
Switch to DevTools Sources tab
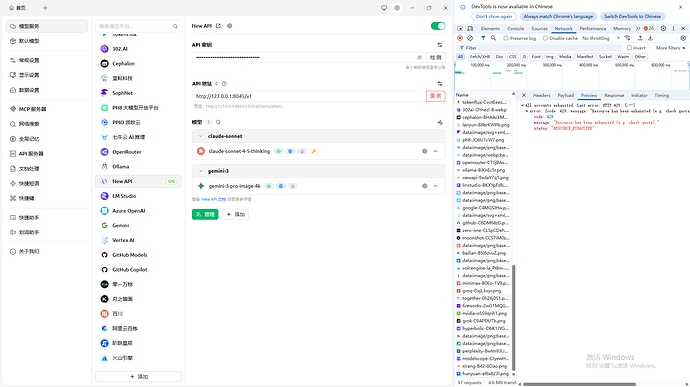pos(539,29)
